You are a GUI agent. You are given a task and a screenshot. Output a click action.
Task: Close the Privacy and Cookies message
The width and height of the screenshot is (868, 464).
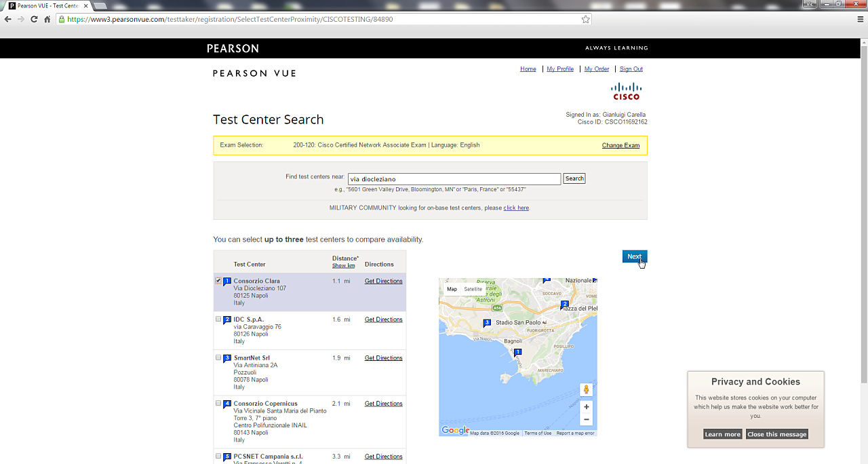point(777,434)
